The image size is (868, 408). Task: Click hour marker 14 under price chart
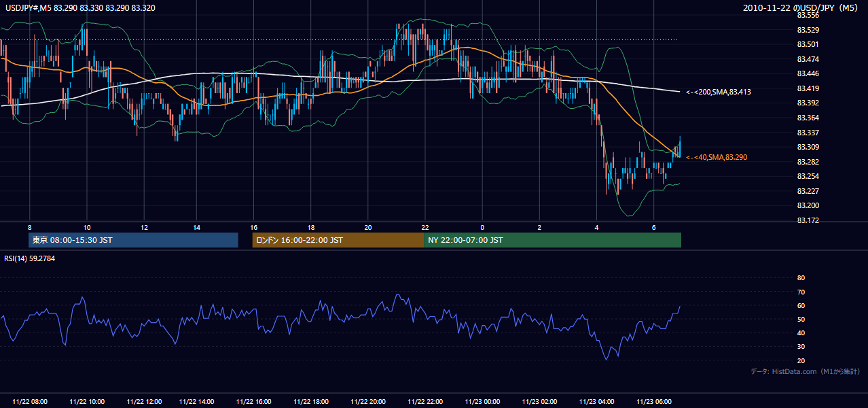tap(196, 227)
